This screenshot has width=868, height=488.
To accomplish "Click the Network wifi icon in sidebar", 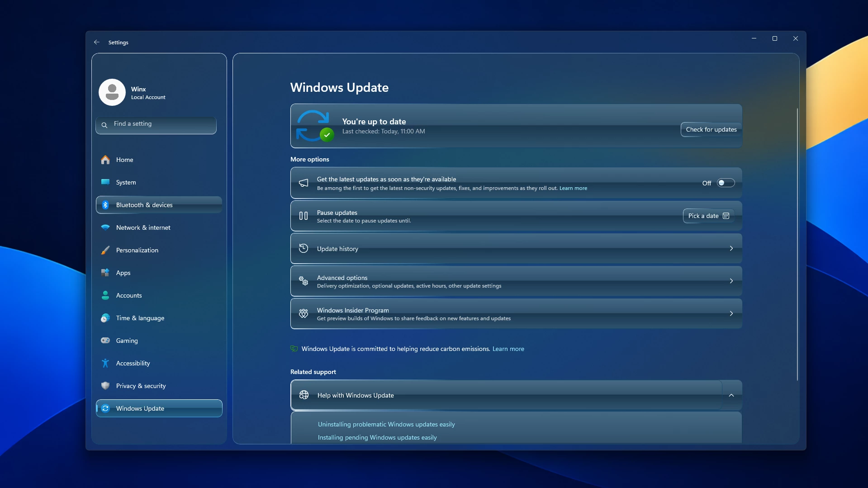I will click(x=105, y=227).
